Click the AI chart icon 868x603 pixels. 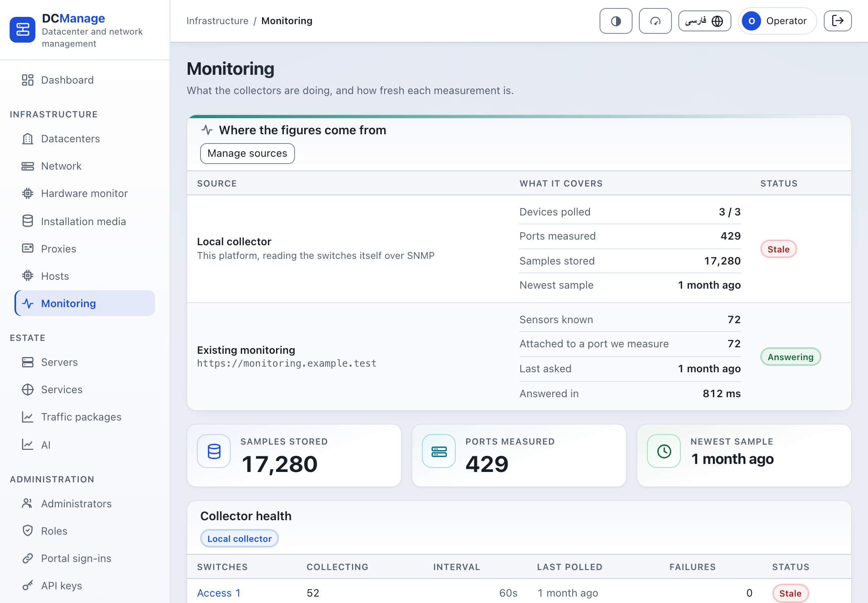(x=28, y=445)
